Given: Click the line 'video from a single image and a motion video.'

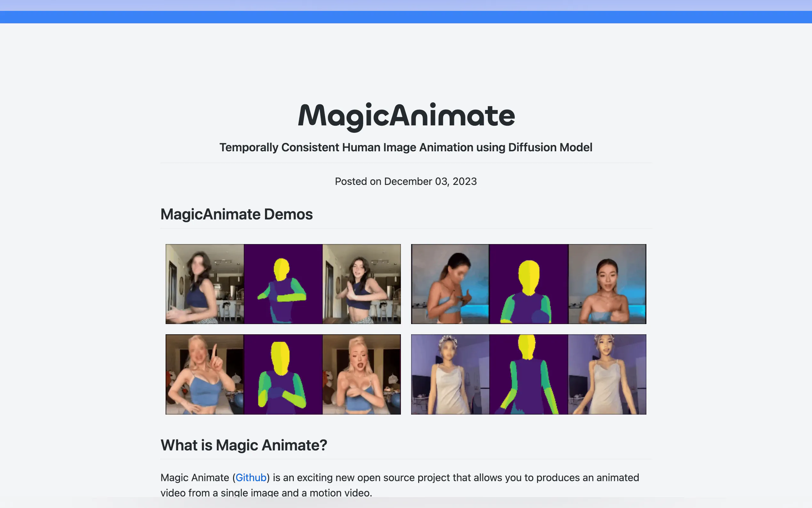Looking at the screenshot, I should 266,493.
